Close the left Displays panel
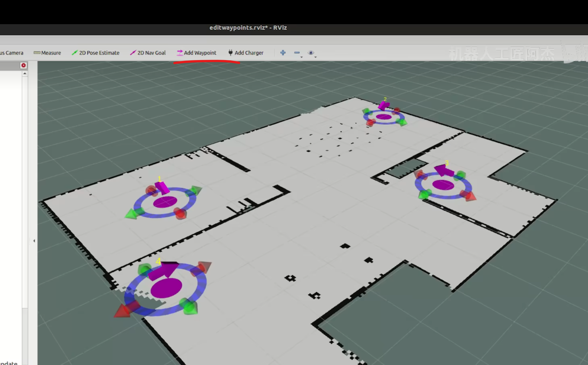The height and width of the screenshot is (365, 588). point(24,65)
